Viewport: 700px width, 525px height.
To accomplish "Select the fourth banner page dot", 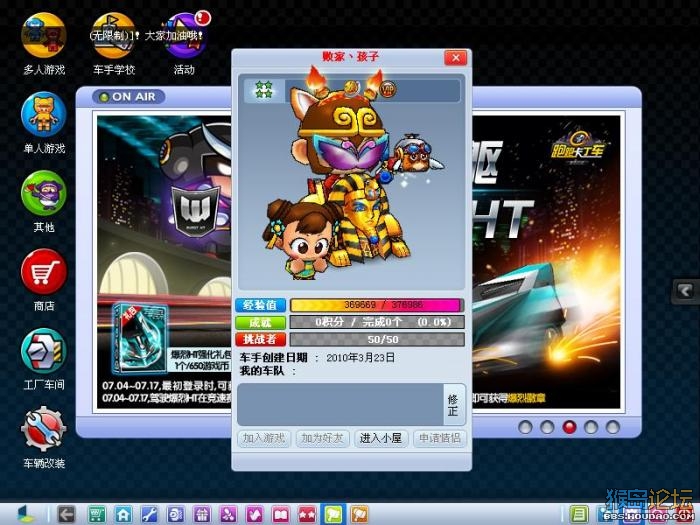I will tap(591, 427).
